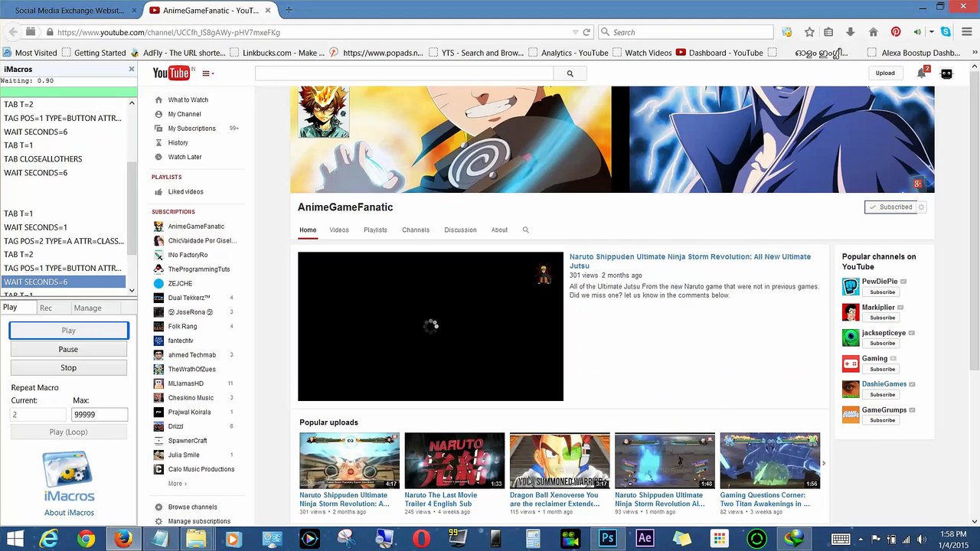
Task: Open Firefox downloads arrow icon
Action: click(x=850, y=32)
